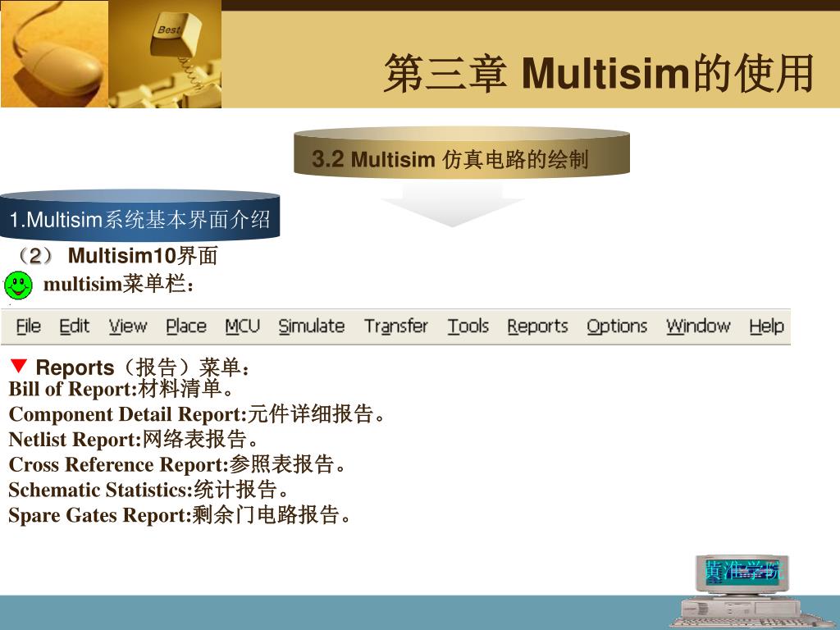Open the Transfer menu
Screen dimensions: 840x630
[396, 326]
